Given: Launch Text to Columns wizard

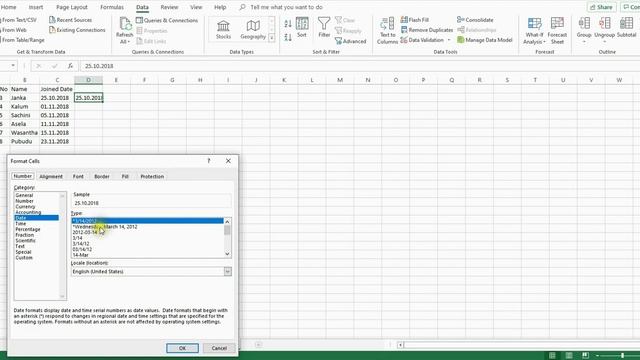Looking at the screenshot, I should tap(387, 30).
